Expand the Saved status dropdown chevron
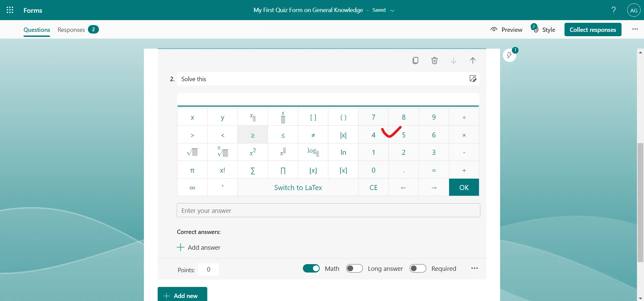Viewport: 644px width, 301px height. [x=392, y=10]
